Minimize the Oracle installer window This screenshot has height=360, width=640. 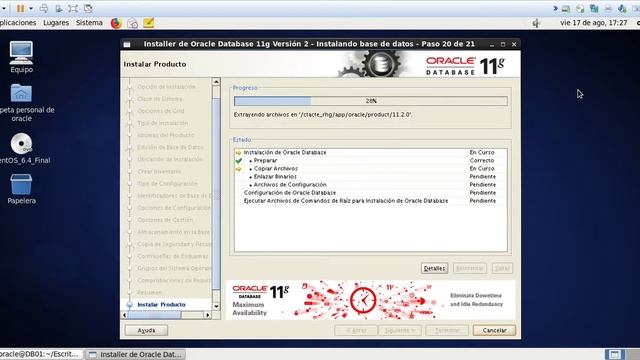coord(492,44)
